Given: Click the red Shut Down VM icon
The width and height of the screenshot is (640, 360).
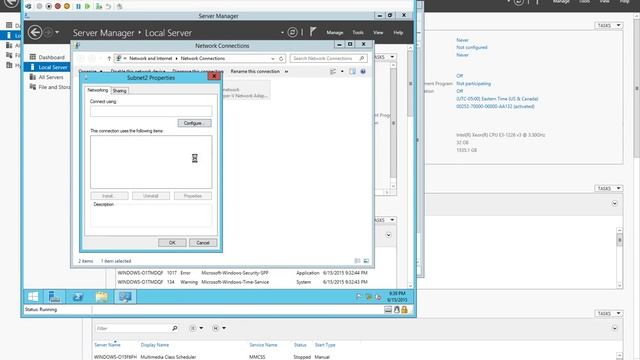Looking at the screenshot, I should point(58,7).
